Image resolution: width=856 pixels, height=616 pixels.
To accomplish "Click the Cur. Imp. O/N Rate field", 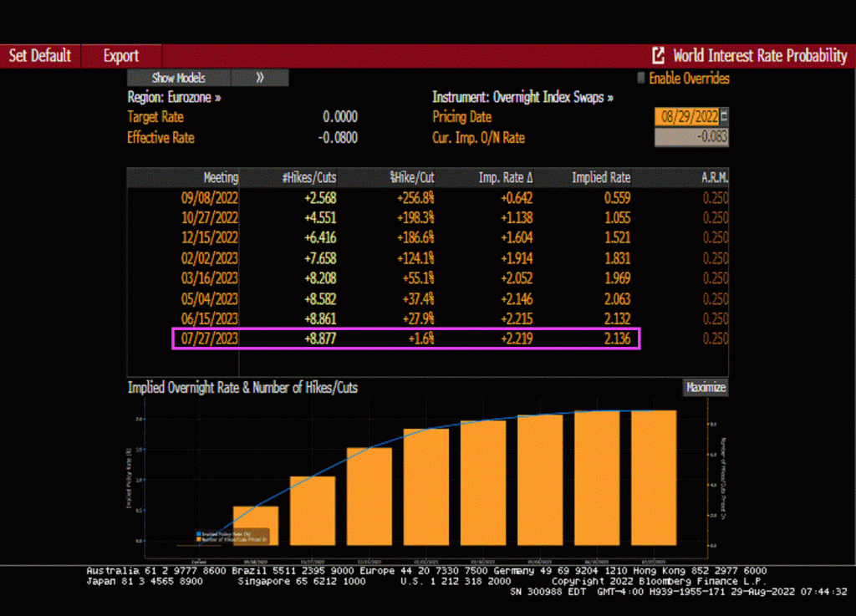I will (x=690, y=138).
